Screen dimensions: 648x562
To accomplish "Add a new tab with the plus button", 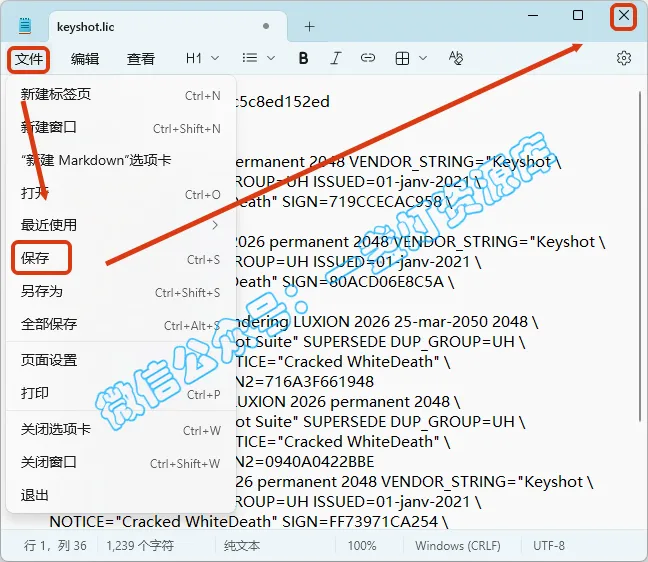I will (310, 27).
